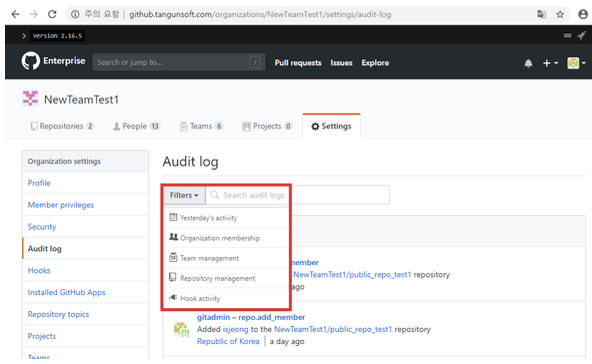Open Issues in the header
Screen dimensions: 592x364
pos(341,63)
